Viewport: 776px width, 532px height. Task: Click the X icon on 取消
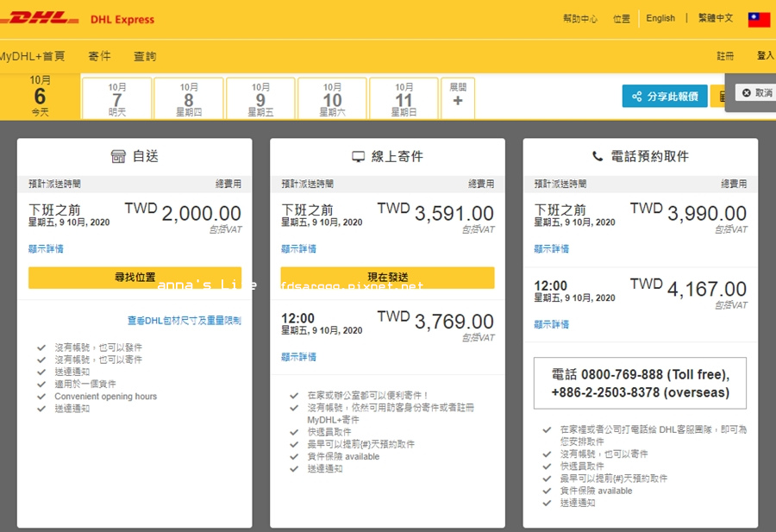pos(747,92)
